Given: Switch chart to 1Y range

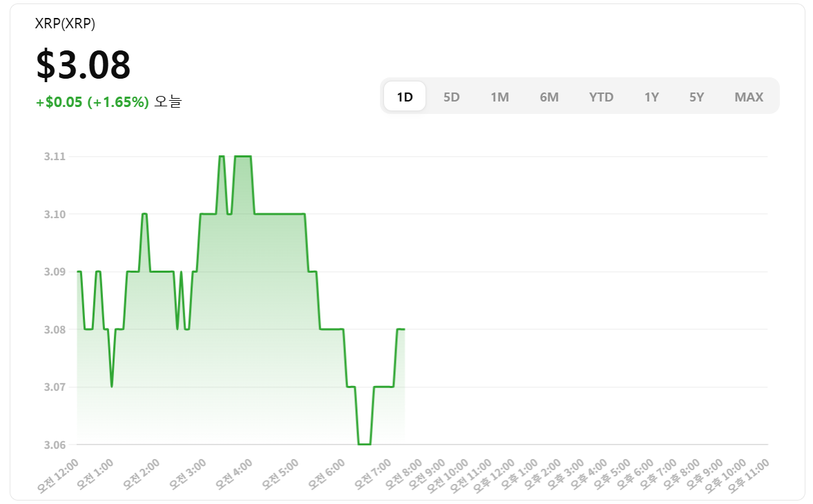Looking at the screenshot, I should 651,97.
